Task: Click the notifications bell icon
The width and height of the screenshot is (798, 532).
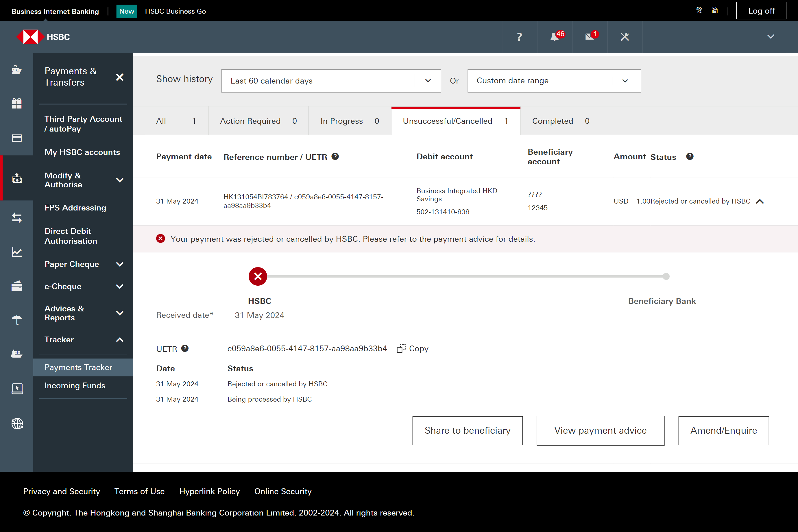Action: pyautogui.click(x=554, y=37)
